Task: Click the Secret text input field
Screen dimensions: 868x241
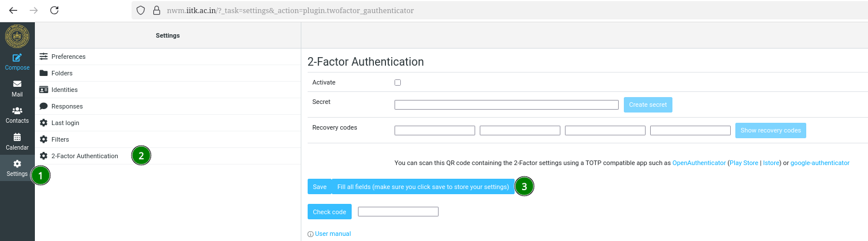Action: pos(506,105)
